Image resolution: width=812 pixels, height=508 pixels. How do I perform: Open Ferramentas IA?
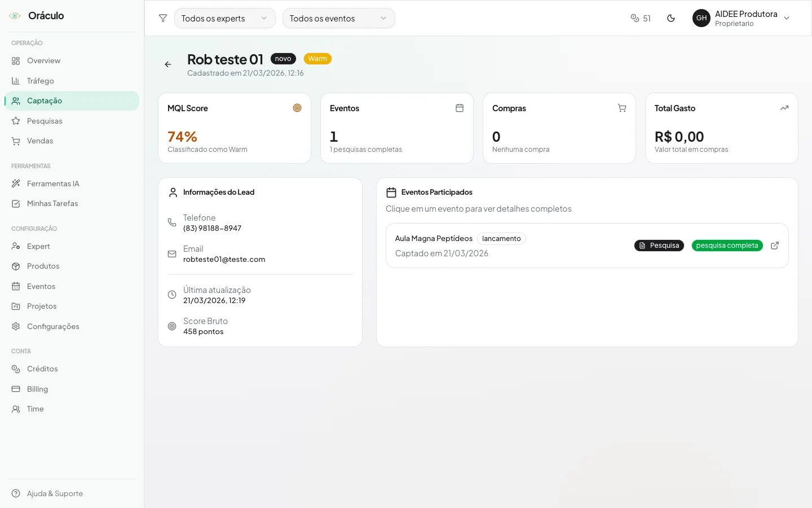tap(72, 183)
